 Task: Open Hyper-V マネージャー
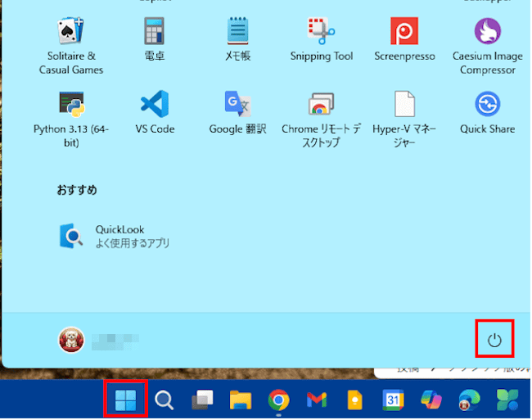(404, 120)
